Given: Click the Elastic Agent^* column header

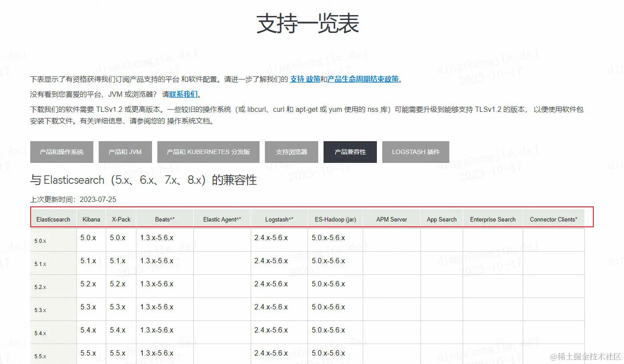Looking at the screenshot, I should point(222,219).
